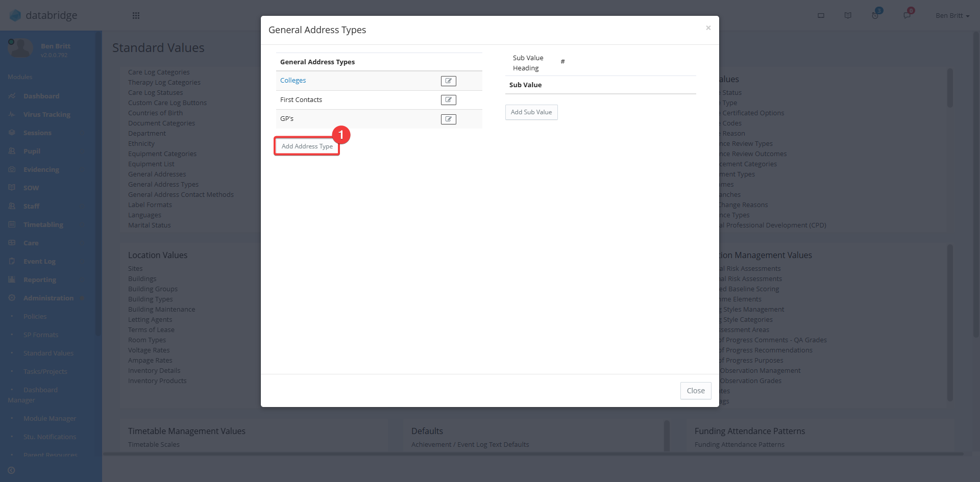Click Add Address Type button
Screen dimensions: 980x482
click(307, 146)
